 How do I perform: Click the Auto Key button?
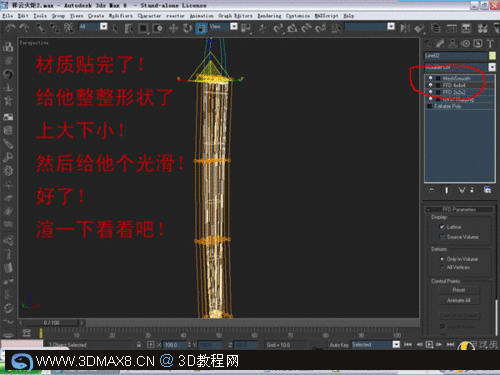(339, 345)
